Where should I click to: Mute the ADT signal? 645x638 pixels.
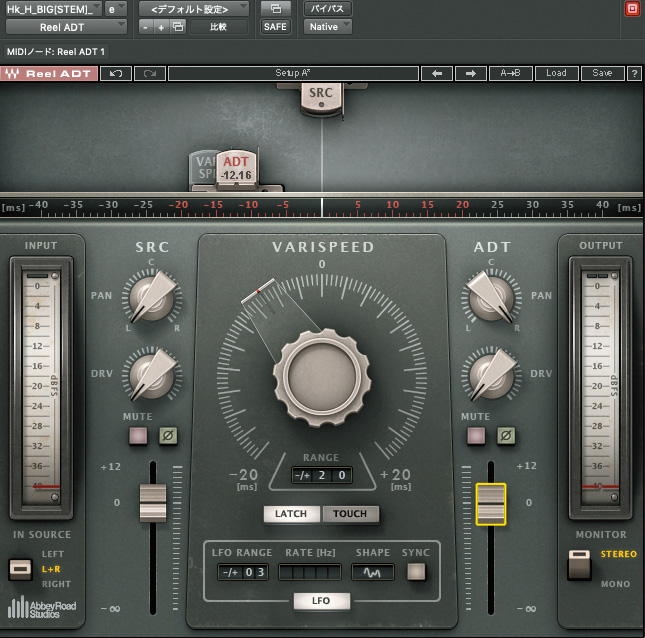click(476, 436)
